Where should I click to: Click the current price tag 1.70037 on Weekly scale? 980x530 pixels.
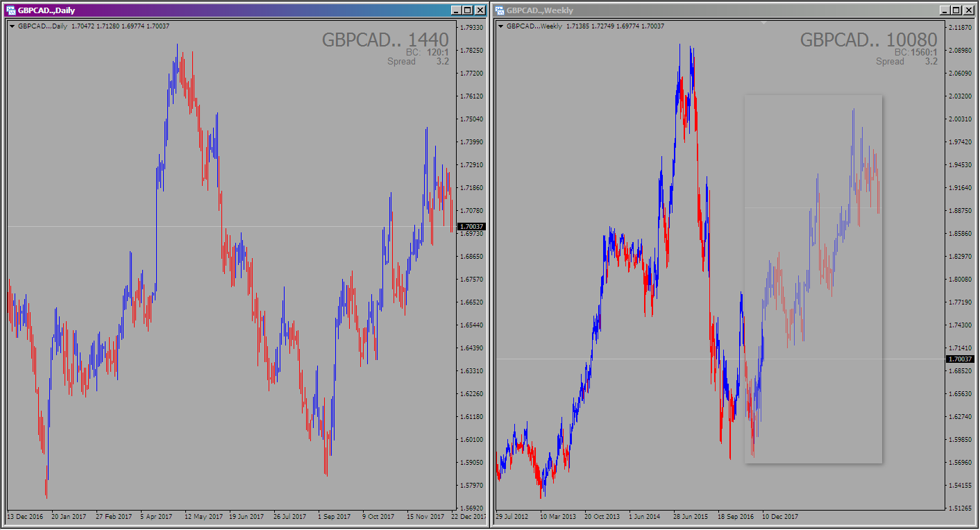coord(961,359)
